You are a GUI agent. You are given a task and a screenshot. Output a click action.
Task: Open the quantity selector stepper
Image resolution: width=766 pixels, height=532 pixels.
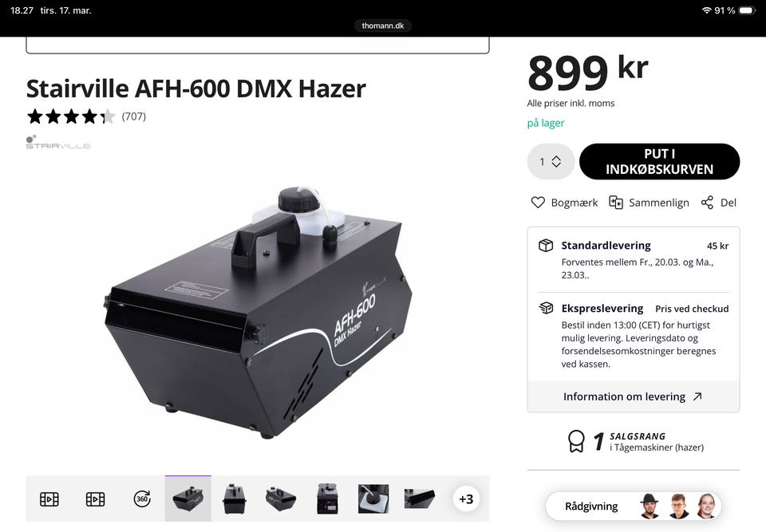pos(551,161)
